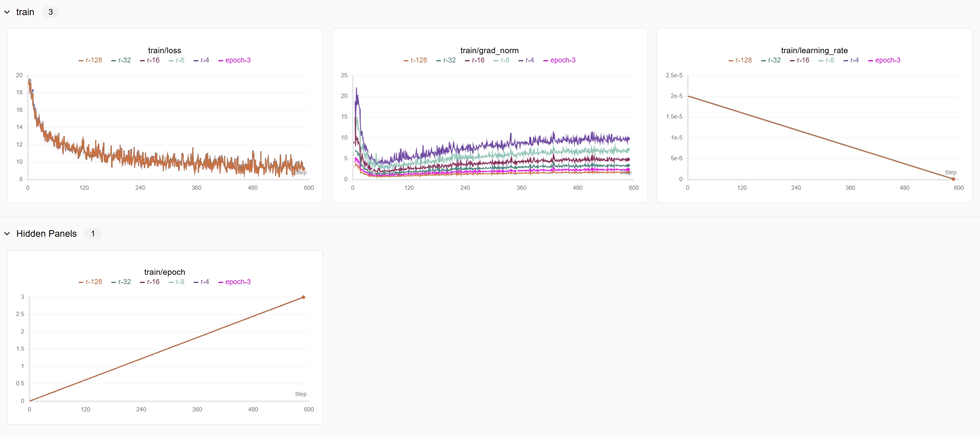Click the train/loss chart title
Viewport: 980px width, 439px height.
tap(164, 50)
